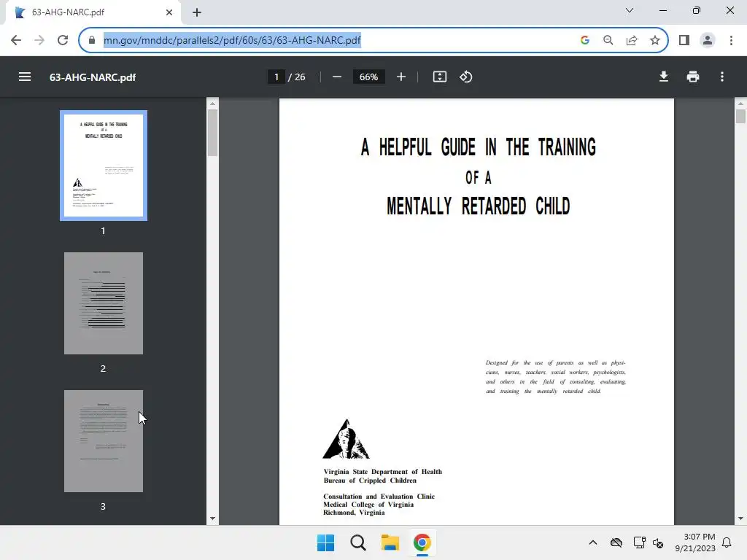Click the OneDrive cloud tray icon
The width and height of the screenshot is (747, 560).
pos(616,542)
